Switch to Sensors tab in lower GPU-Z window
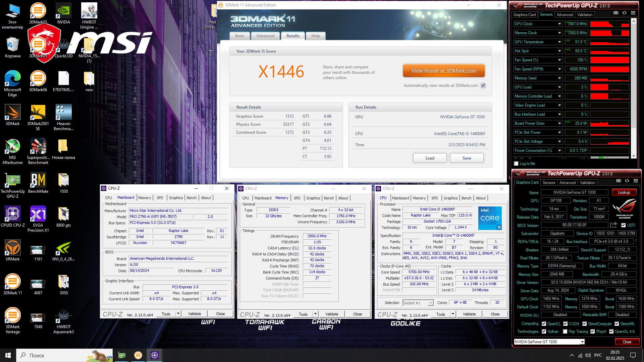 (549, 183)
